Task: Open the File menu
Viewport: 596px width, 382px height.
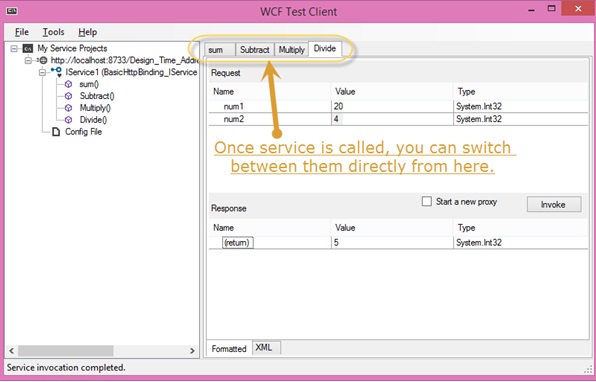Action: tap(22, 32)
